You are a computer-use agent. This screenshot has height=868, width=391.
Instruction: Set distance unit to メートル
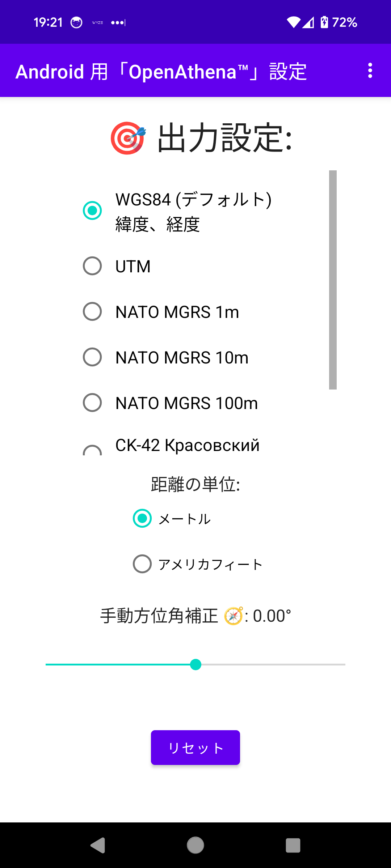coord(142,519)
